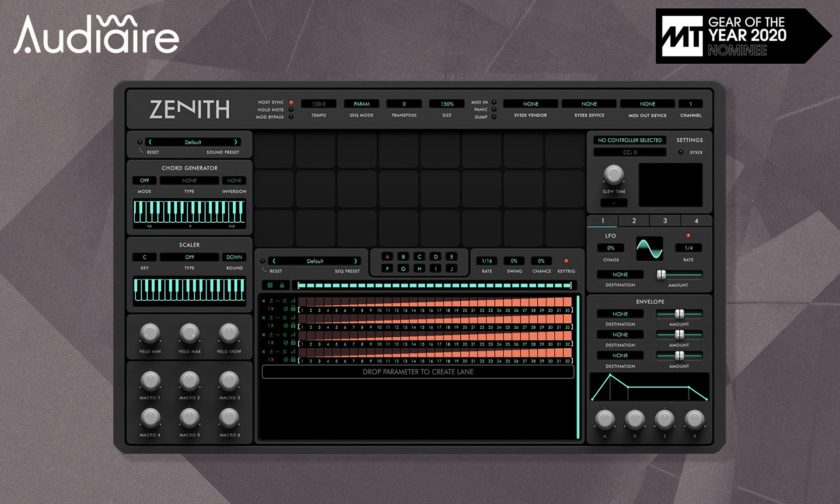Lock the fourth sequencer lane with its padlock
The image size is (840, 504).
293,359
